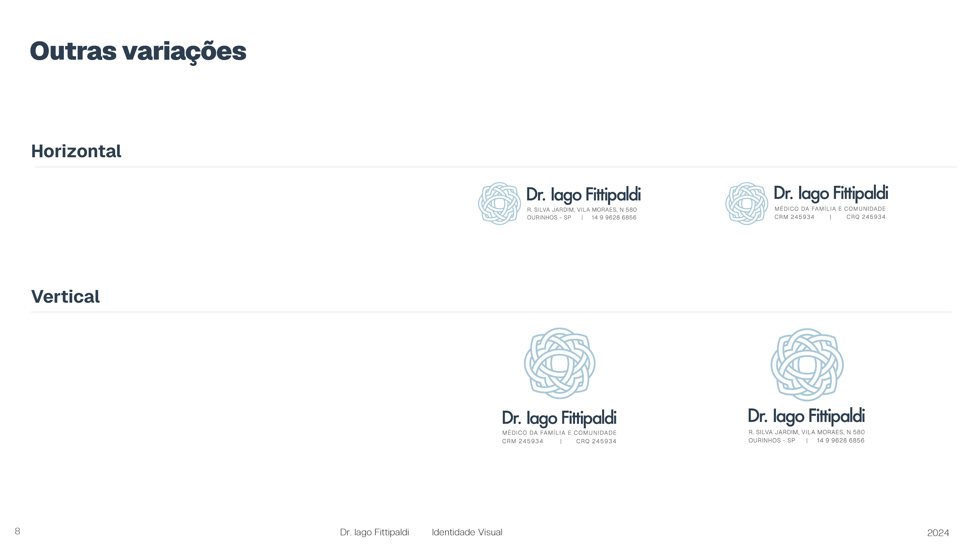Select the Vertical section heading
Screen dimensions: 980x551
pyautogui.click(x=65, y=297)
